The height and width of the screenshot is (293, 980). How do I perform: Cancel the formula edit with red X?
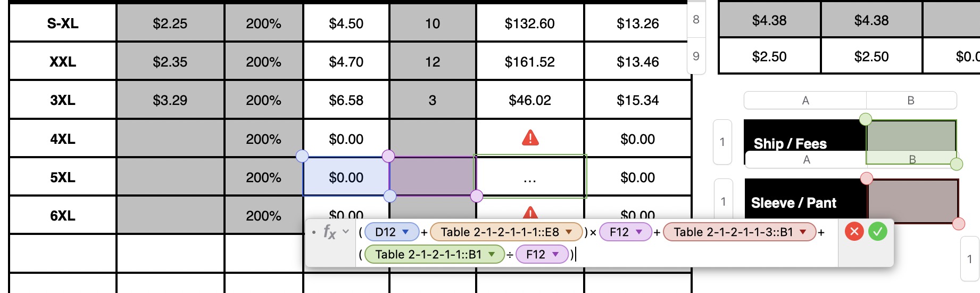pyautogui.click(x=854, y=232)
